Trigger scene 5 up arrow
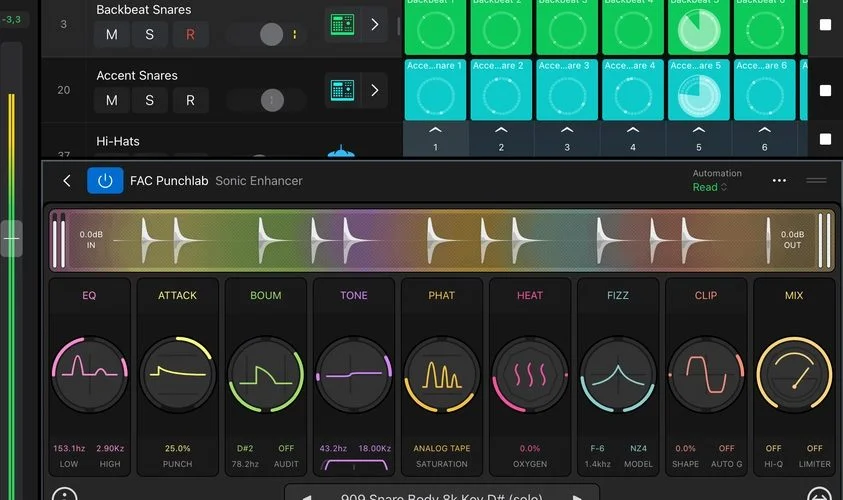 [698, 130]
